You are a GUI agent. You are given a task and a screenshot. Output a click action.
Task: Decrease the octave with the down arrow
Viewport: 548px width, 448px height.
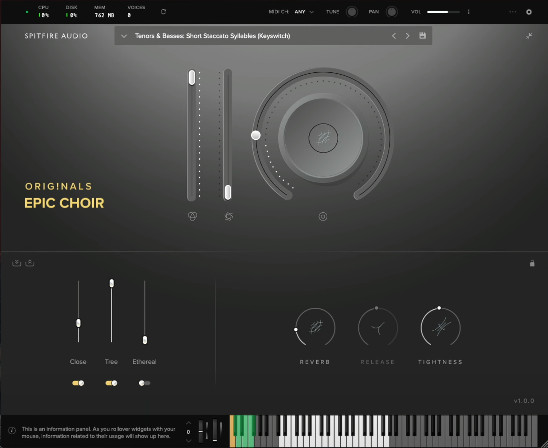[188, 441]
